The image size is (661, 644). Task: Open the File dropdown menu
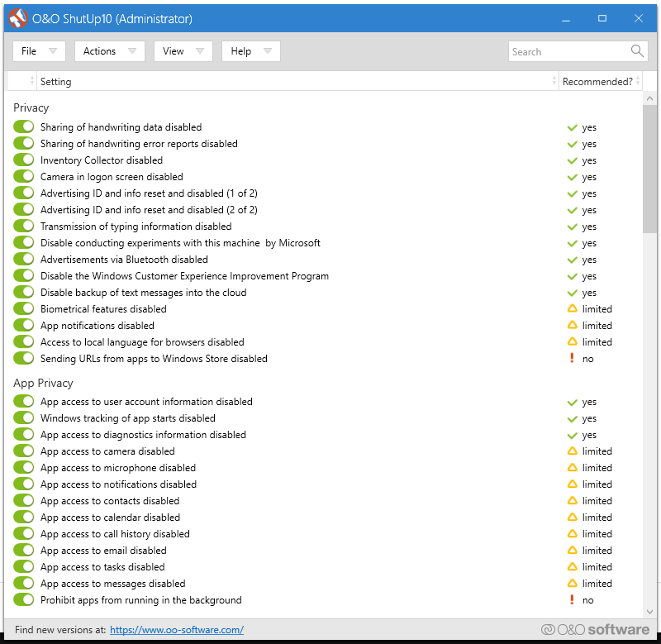[x=39, y=51]
